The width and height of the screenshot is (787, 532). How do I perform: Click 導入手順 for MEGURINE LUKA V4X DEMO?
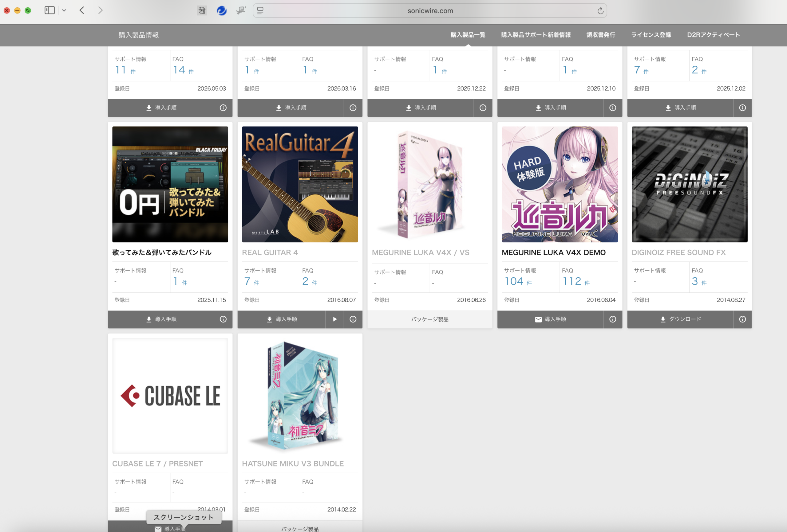550,319
